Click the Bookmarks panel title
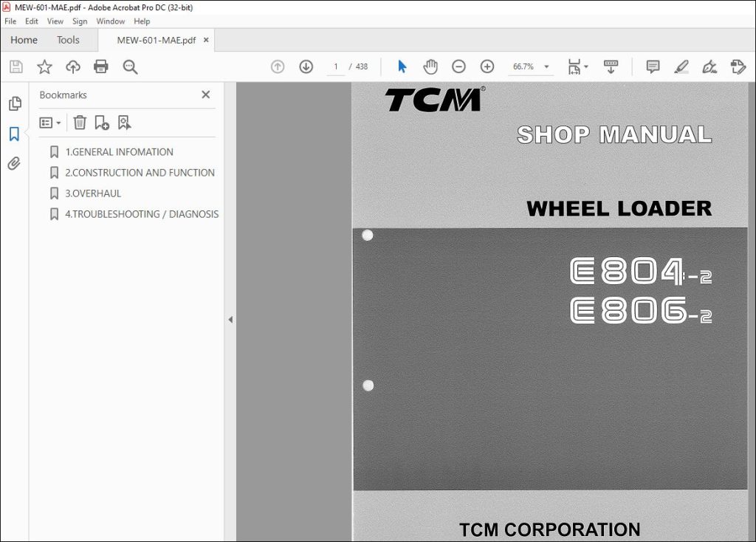 click(x=63, y=95)
